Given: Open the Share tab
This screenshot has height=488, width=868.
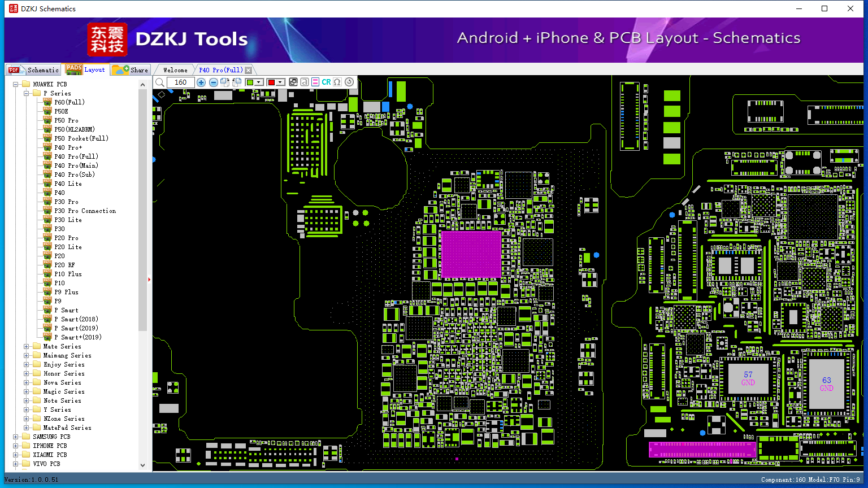Looking at the screenshot, I should [131, 70].
